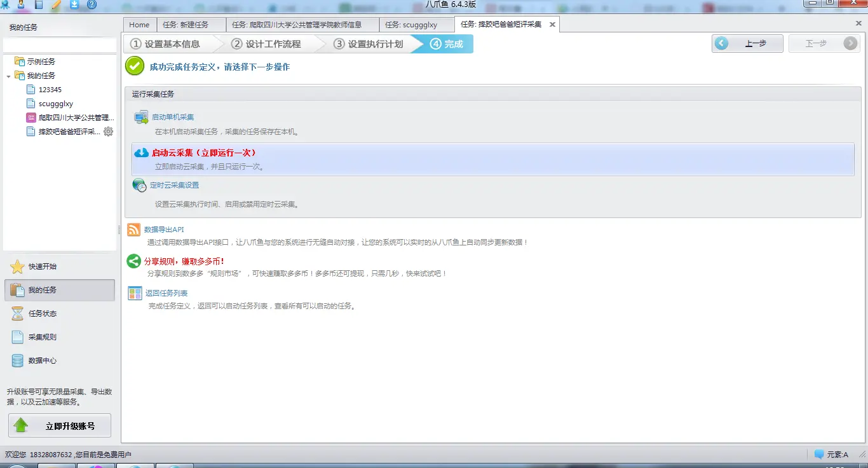The width and height of the screenshot is (868, 468).
Task: Click the 返回任务列表 link
Action: click(166, 293)
